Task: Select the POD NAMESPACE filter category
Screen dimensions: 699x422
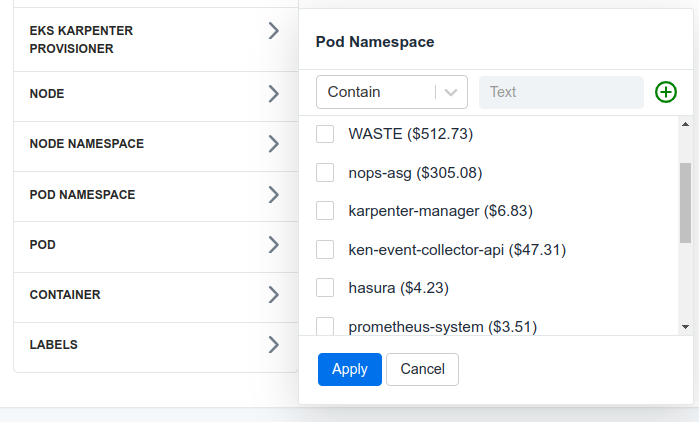Action: tap(156, 197)
